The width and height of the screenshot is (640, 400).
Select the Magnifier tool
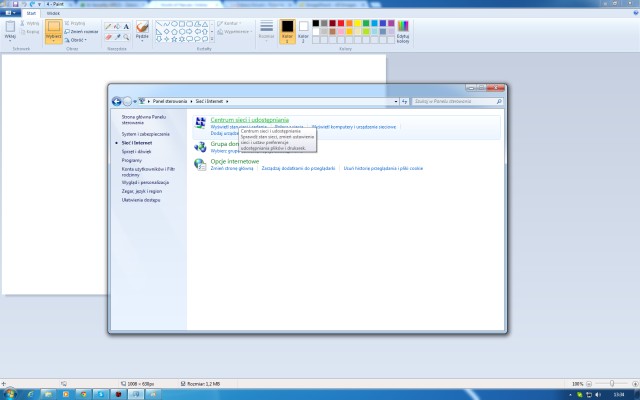(x=126, y=37)
